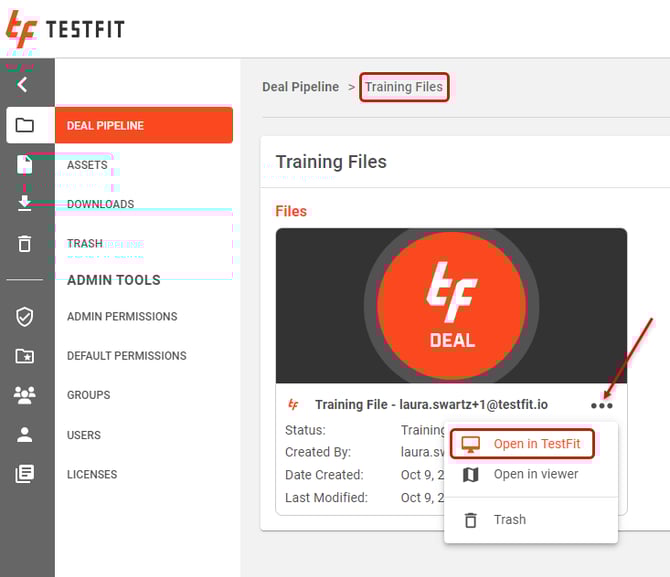Click the users person icon

coord(25,435)
